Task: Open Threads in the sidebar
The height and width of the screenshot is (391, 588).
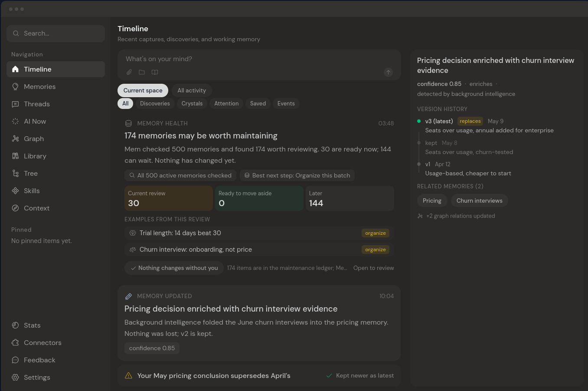Action: 56,104
